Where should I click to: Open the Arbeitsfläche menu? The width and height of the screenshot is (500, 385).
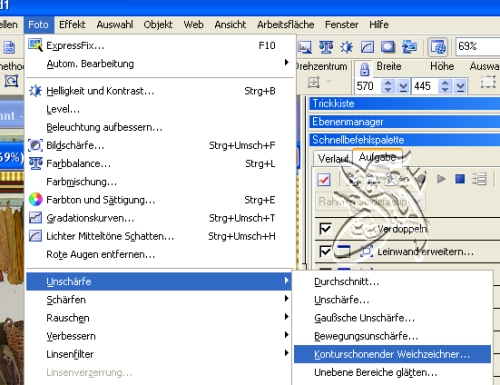click(285, 25)
